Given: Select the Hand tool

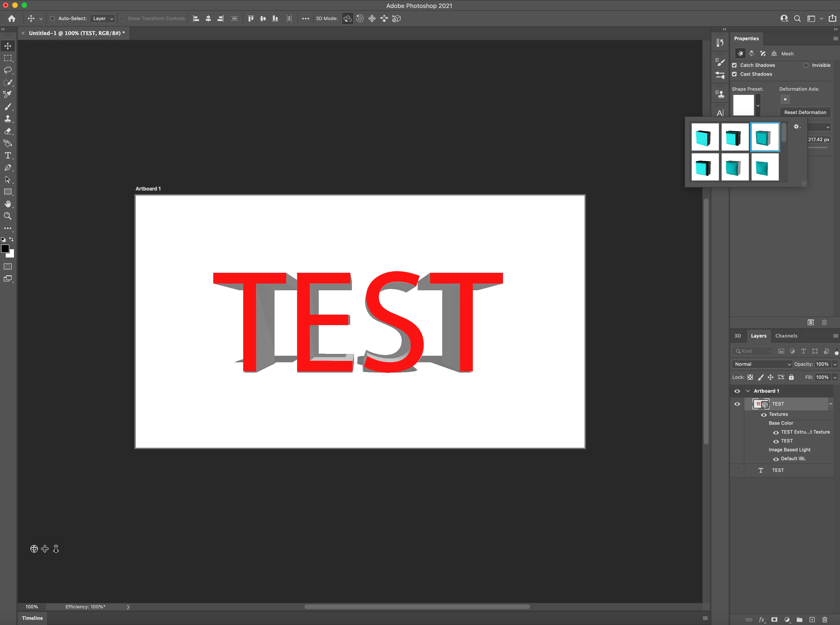Looking at the screenshot, I should click(7, 204).
